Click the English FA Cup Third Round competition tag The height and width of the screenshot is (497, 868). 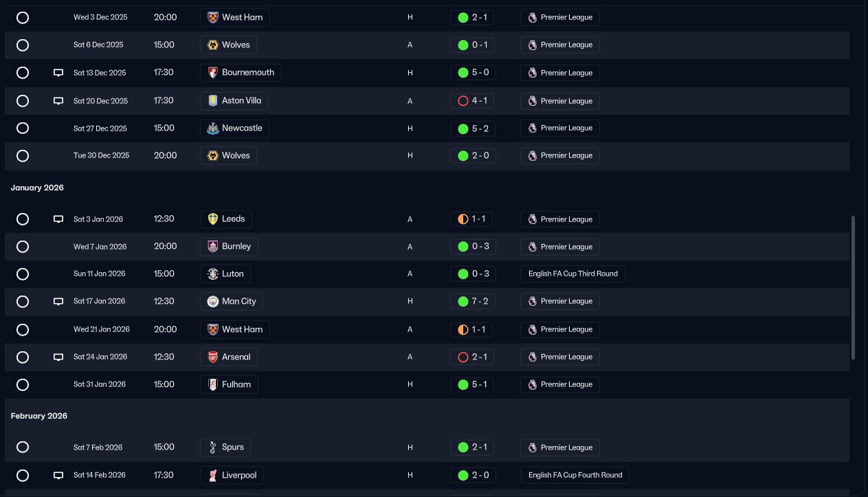572,274
